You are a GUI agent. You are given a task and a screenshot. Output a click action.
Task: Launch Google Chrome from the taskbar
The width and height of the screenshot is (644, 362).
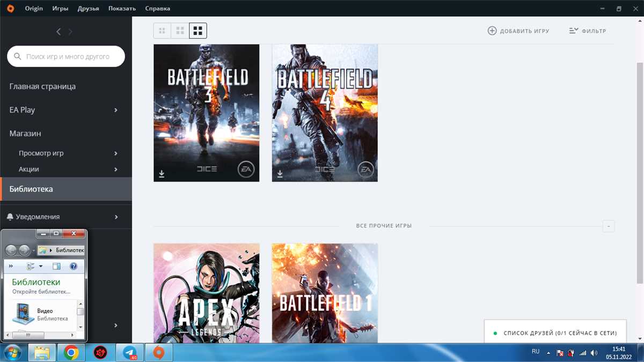pyautogui.click(x=71, y=352)
